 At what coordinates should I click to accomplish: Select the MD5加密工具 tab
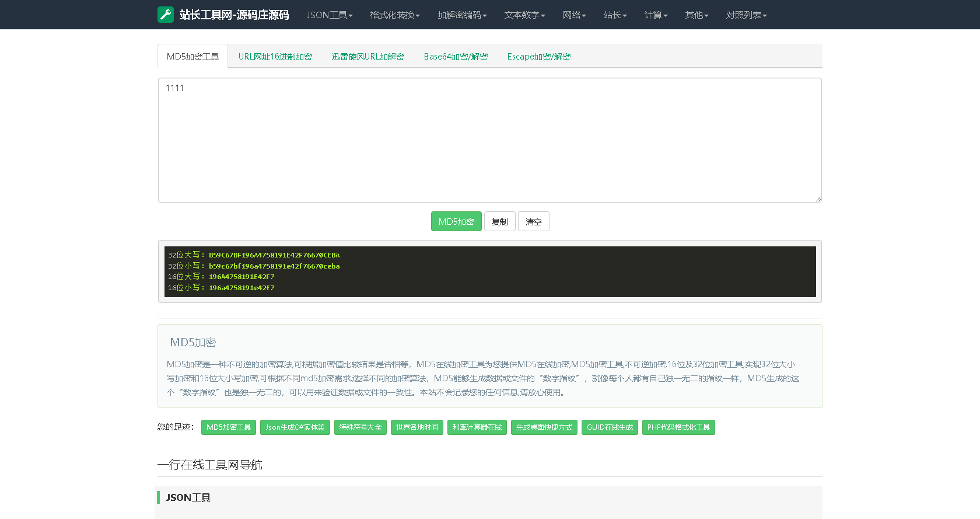192,57
